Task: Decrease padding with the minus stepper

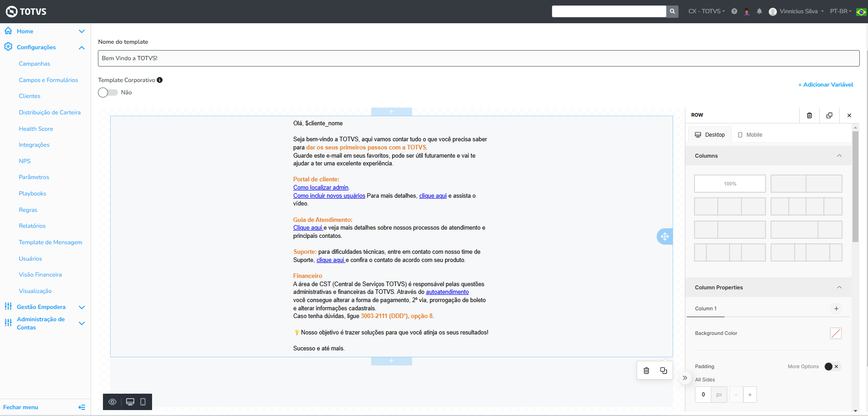Action: [736, 395]
